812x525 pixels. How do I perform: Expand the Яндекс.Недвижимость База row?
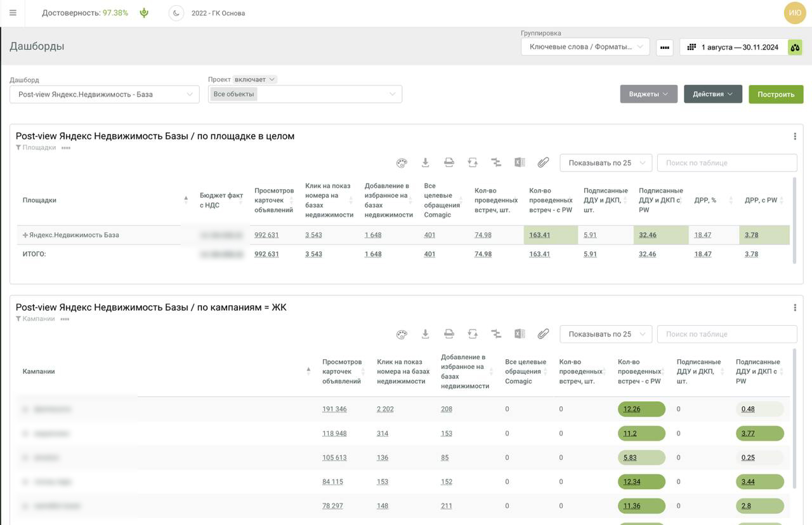tap(25, 235)
